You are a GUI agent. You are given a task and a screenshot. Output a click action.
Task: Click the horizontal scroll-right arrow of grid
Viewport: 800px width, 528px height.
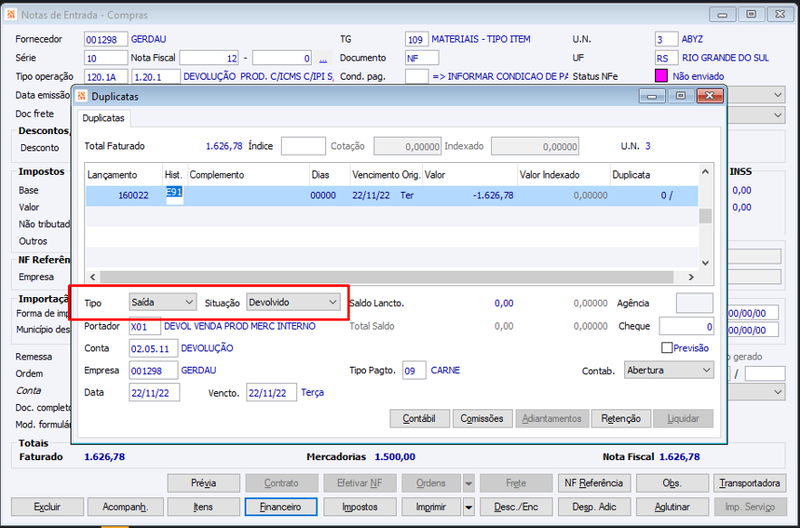pos(691,277)
